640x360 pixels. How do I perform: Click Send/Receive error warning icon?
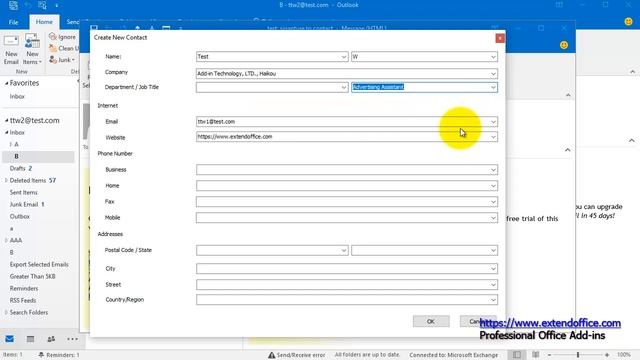pos(271,355)
